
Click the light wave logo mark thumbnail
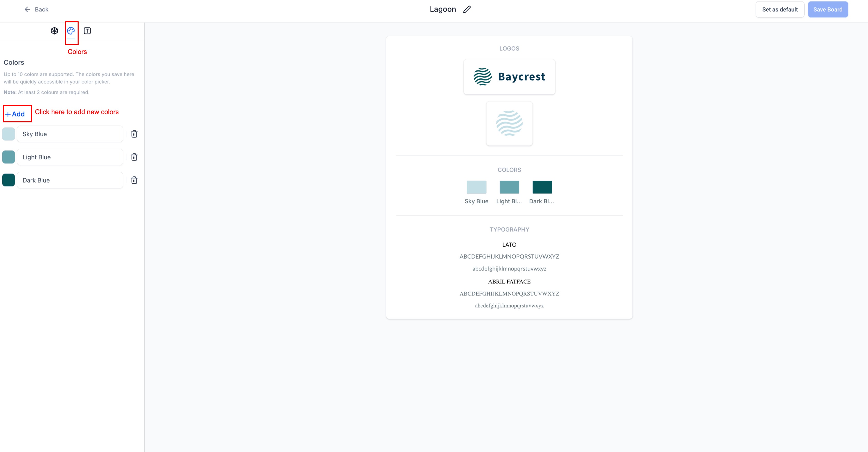click(509, 123)
